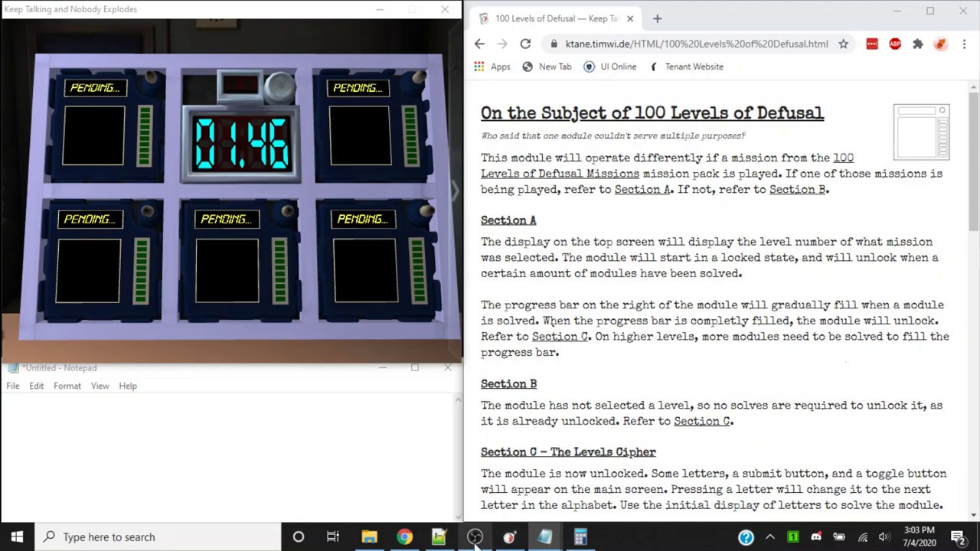
Task: Click the blue help icon in the tray
Action: [746, 537]
